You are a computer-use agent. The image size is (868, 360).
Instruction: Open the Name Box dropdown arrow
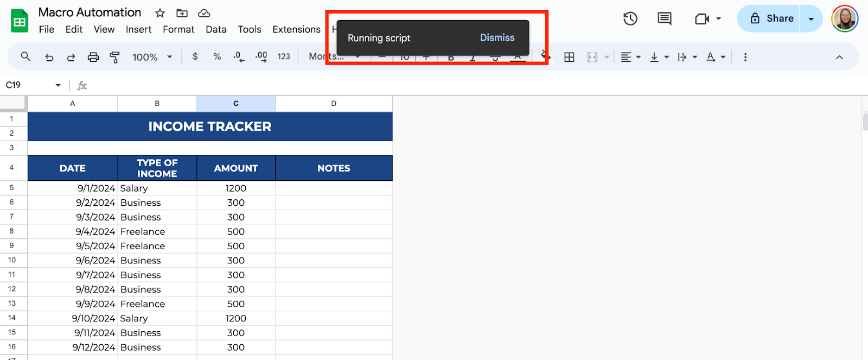pyautogui.click(x=58, y=85)
